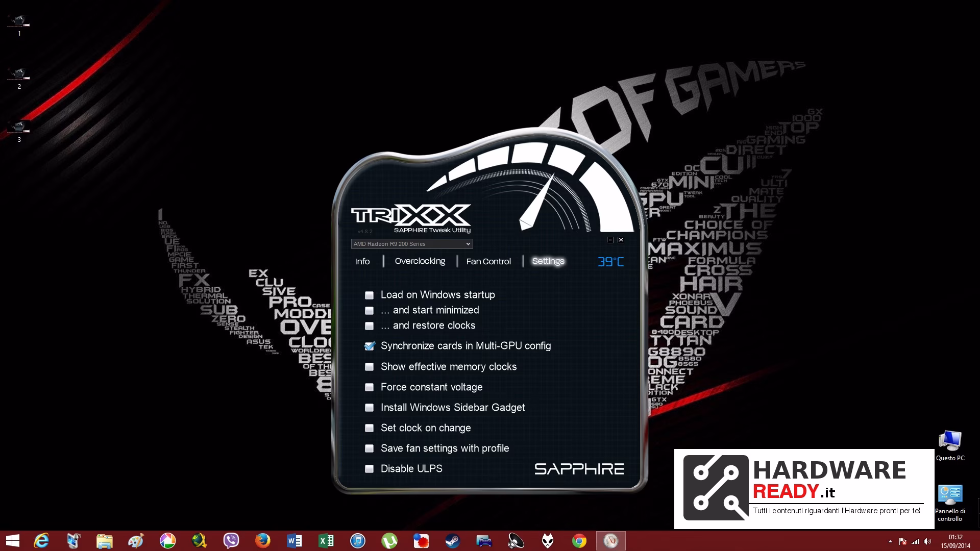
Task: Select the Questo PC desktop icon
Action: coord(950,446)
